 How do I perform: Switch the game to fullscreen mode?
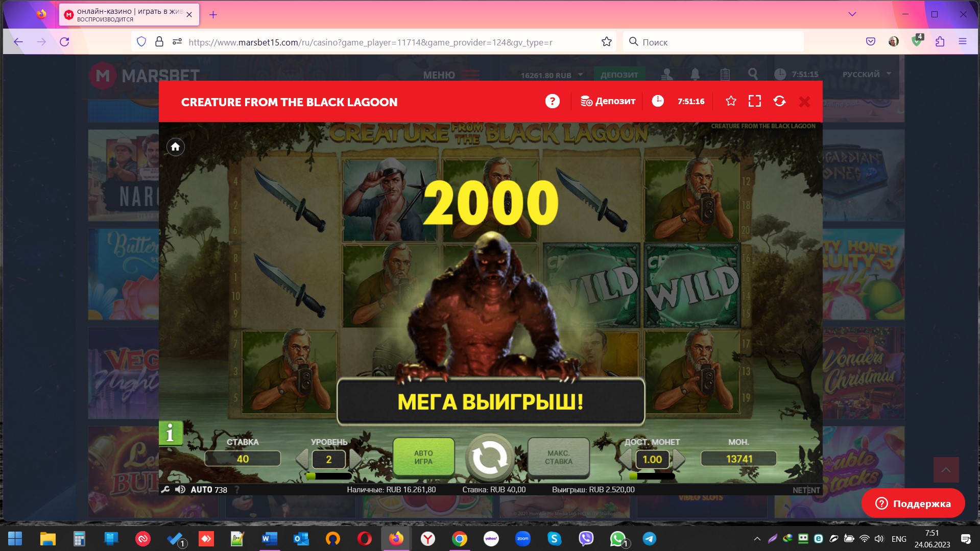point(754,101)
